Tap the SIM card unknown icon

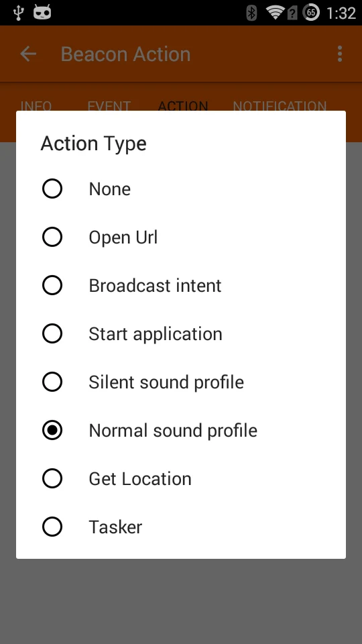[292, 13]
